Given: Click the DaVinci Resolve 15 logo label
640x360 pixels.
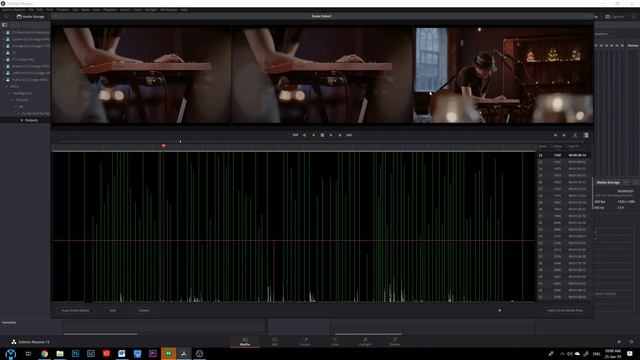Looking at the screenshot, I should pos(31,342).
